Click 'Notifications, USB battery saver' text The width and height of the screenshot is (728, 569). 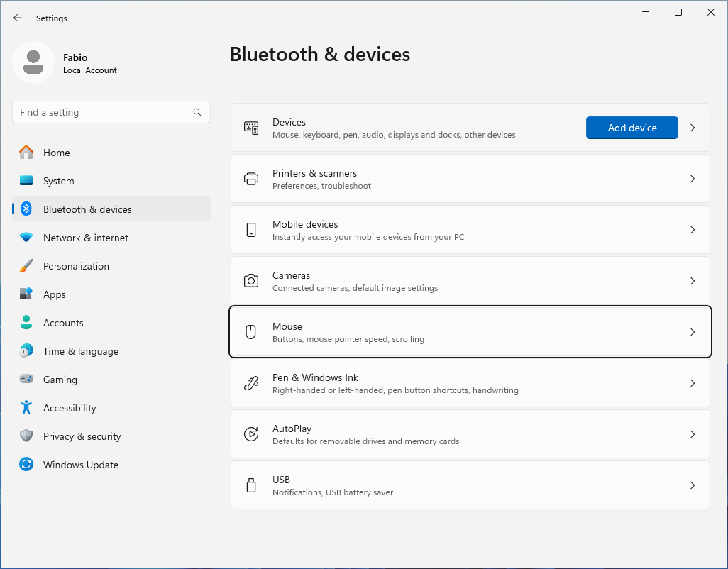(x=333, y=492)
